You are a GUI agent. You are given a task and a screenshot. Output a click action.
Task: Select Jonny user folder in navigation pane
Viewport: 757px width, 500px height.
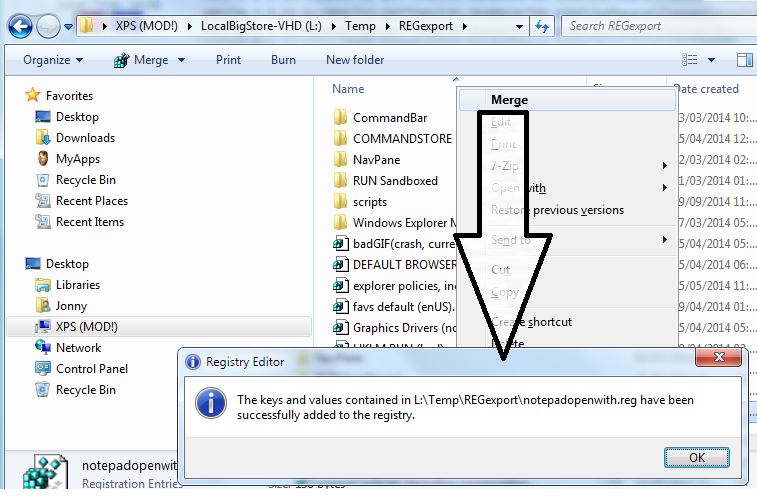click(61, 306)
